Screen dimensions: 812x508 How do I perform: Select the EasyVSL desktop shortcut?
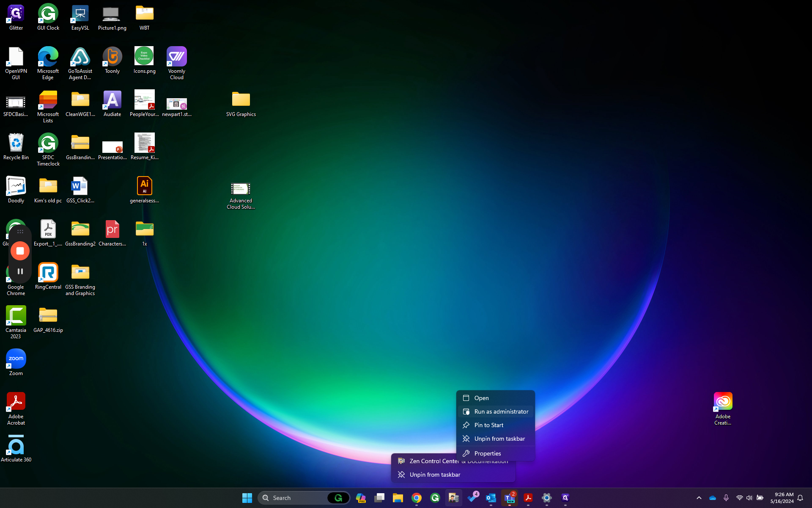pos(80,17)
